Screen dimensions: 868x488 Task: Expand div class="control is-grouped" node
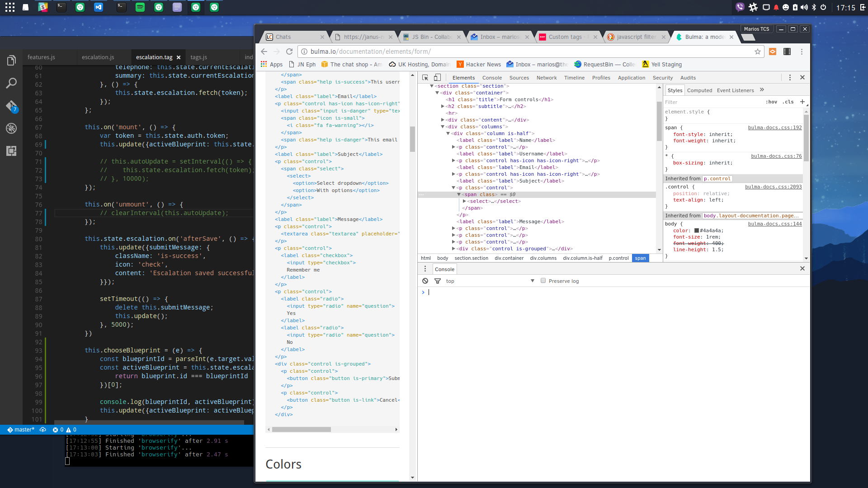coord(453,249)
